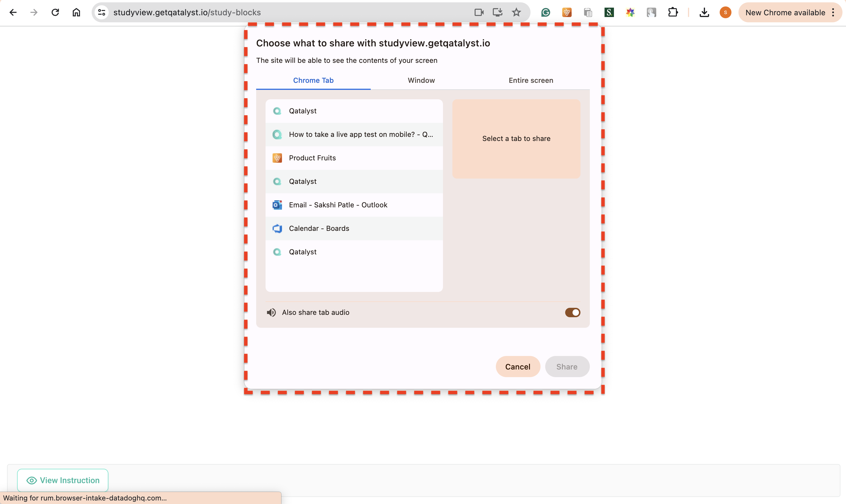Open Chrome three-dot menu
Screen dimensions: 846x504
pos(833,13)
